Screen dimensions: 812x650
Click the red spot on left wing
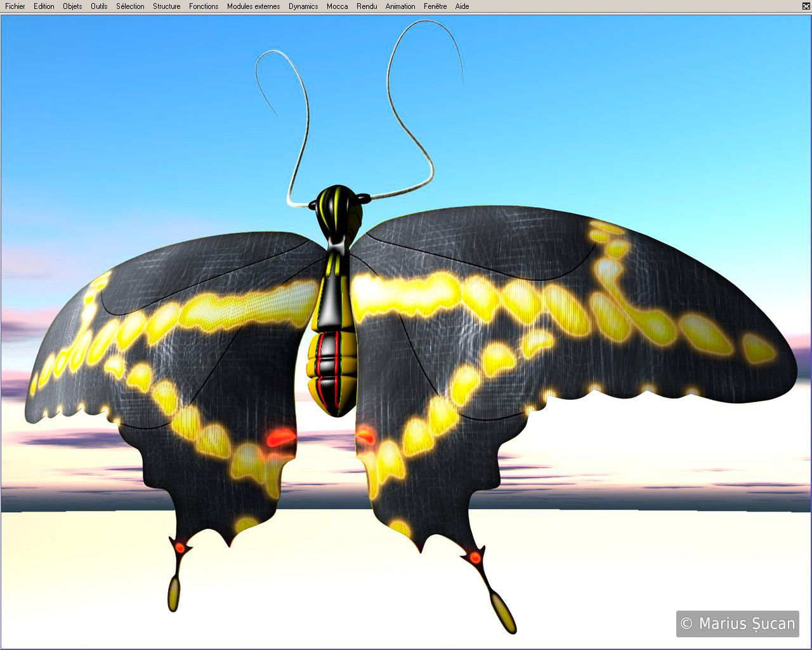[280, 437]
